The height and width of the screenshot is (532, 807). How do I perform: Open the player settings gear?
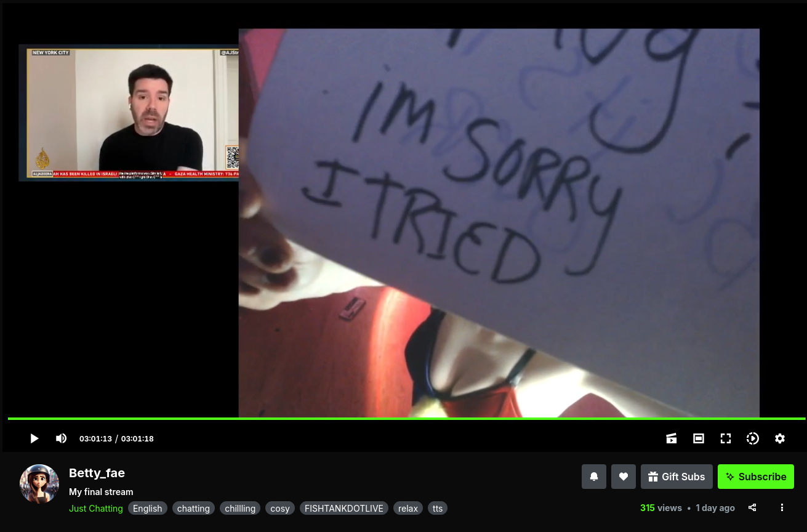780,438
